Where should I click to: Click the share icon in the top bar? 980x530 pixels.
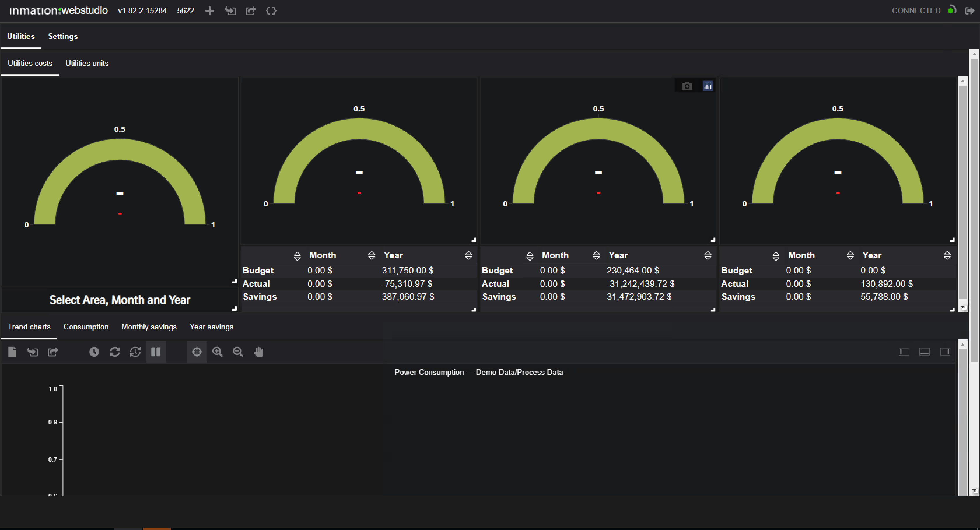[x=250, y=11]
